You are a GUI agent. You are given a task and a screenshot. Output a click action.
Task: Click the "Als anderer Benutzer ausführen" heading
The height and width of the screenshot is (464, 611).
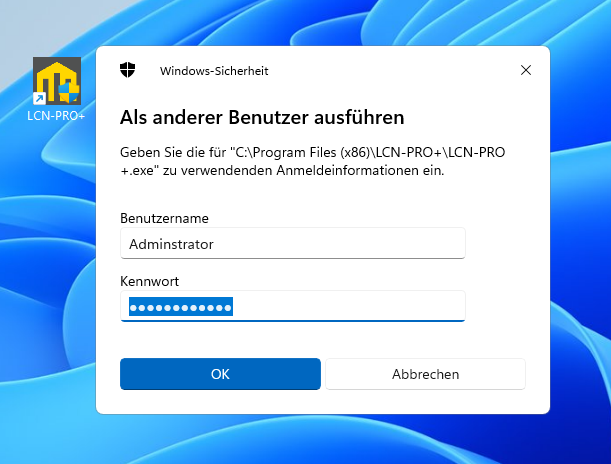coord(262,117)
